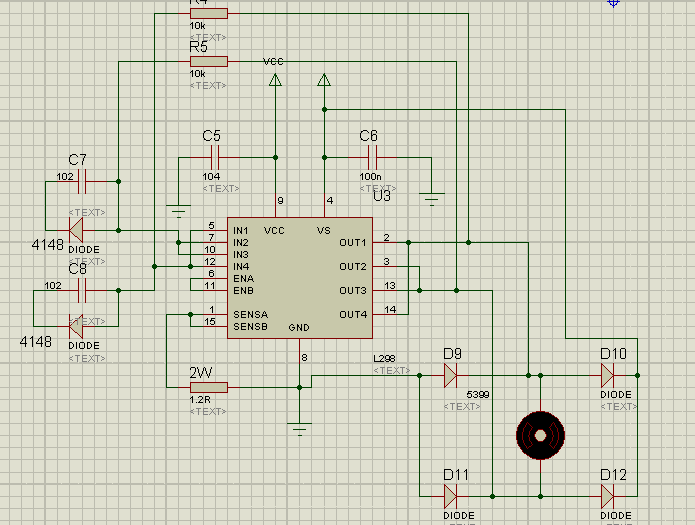Click the 100n value under C6

click(371, 176)
